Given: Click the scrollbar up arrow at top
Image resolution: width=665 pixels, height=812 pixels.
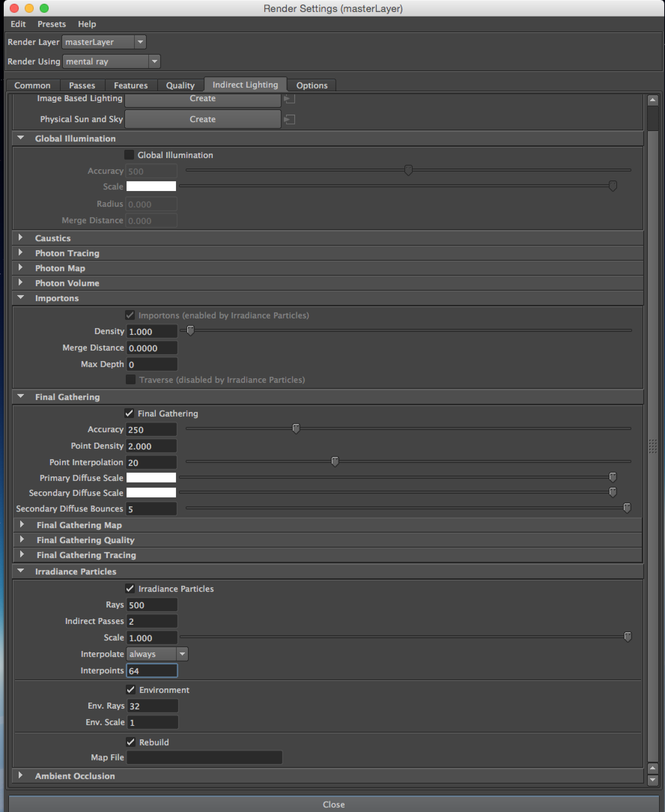Looking at the screenshot, I should [652, 100].
